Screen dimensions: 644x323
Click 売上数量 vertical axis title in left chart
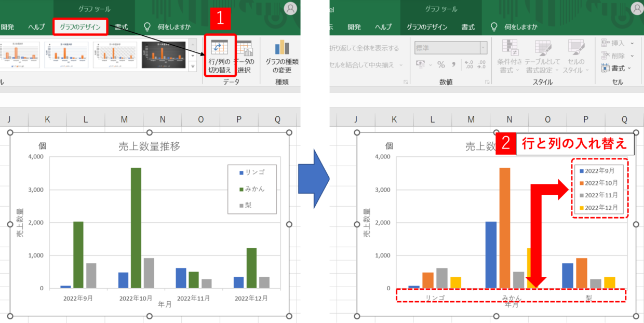[20, 223]
